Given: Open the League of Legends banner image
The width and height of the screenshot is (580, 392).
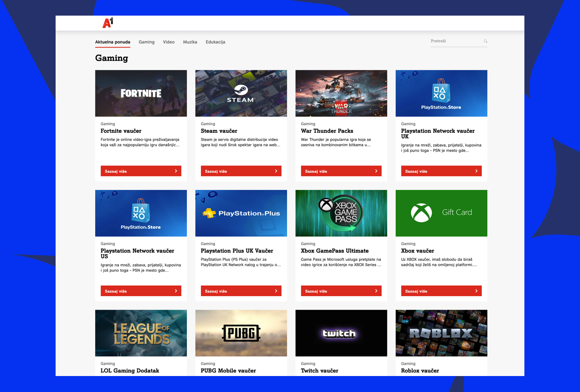Looking at the screenshot, I should click(141, 333).
